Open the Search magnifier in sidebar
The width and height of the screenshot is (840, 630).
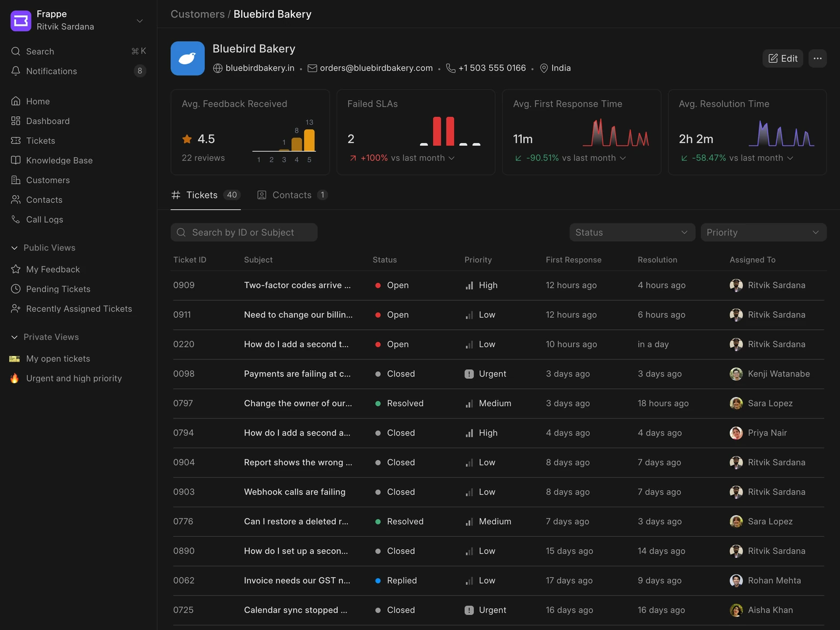[x=16, y=51]
